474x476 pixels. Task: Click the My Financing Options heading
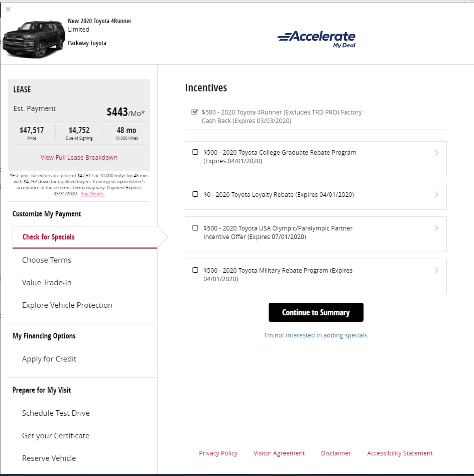click(44, 336)
